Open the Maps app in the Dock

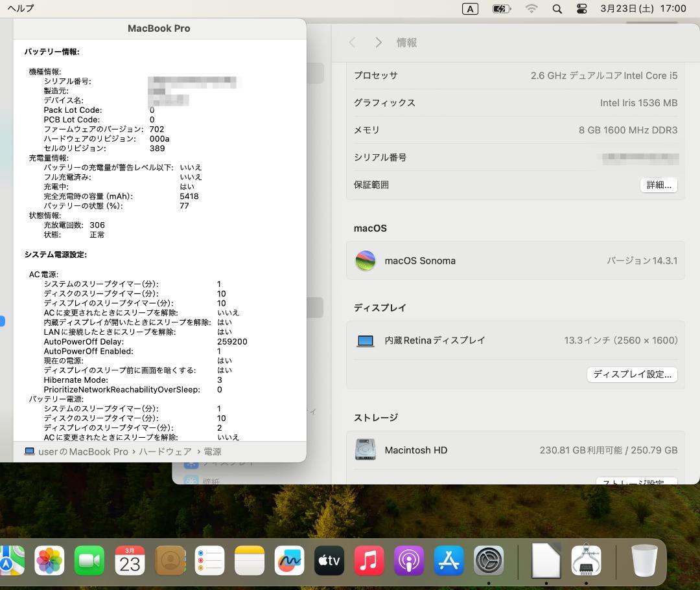[x=11, y=561]
